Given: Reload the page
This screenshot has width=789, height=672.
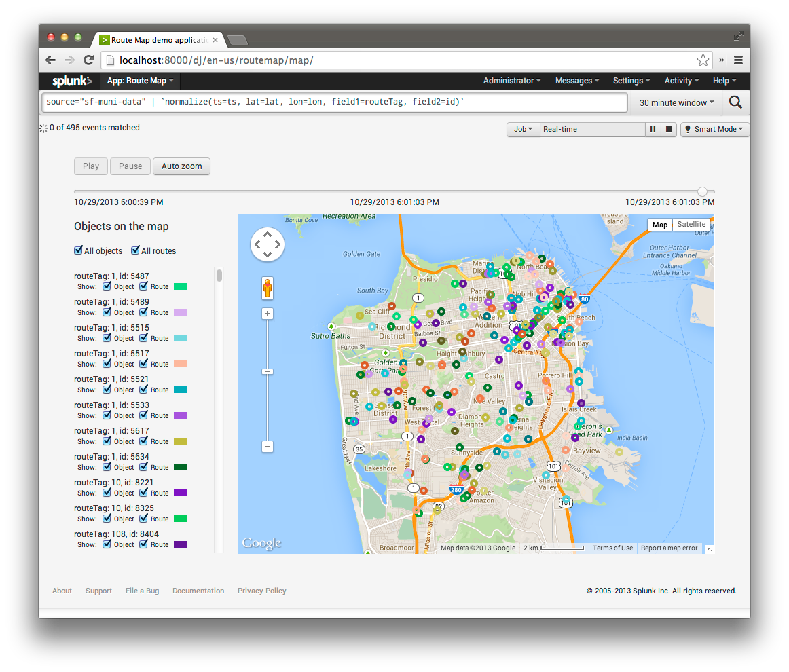Looking at the screenshot, I should 88,60.
